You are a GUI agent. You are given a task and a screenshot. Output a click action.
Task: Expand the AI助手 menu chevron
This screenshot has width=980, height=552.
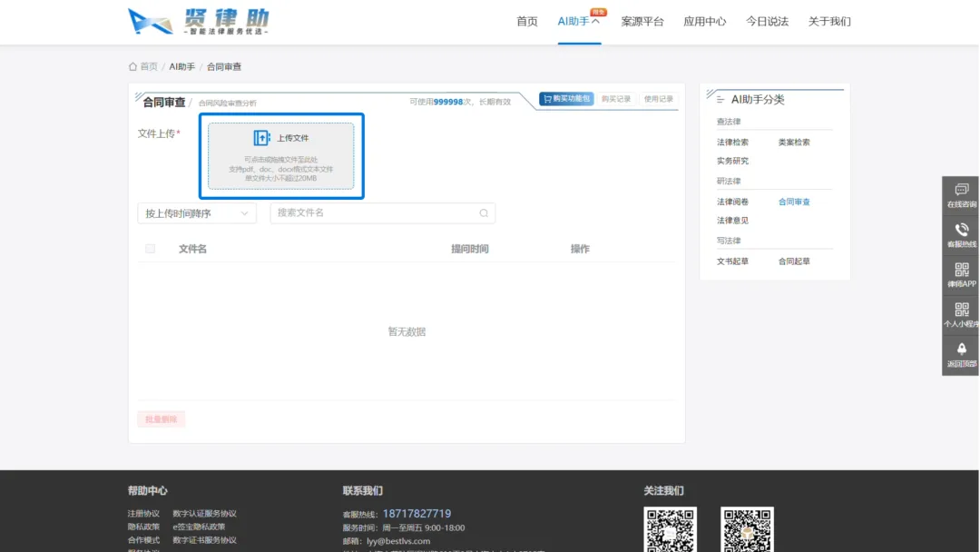(x=595, y=21)
